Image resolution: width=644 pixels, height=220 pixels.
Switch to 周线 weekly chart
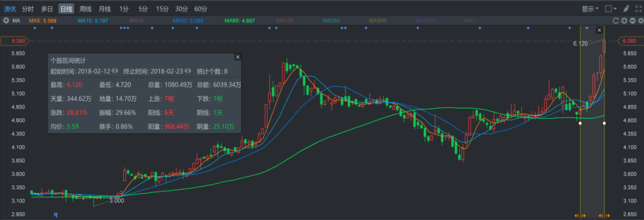point(85,9)
